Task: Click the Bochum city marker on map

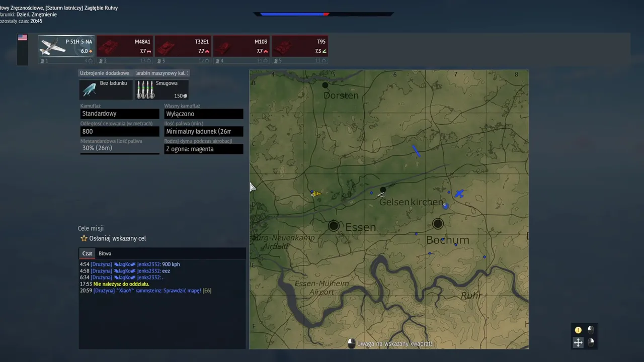Action: 438,224
